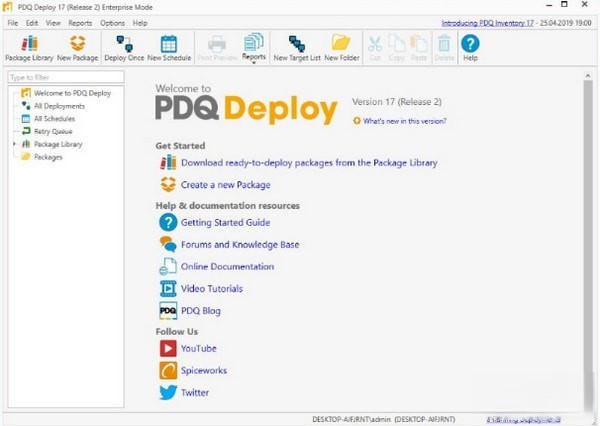Viewport: 600px width, 426px height.
Task: Click the status bar link at bottom right
Action: point(523,419)
